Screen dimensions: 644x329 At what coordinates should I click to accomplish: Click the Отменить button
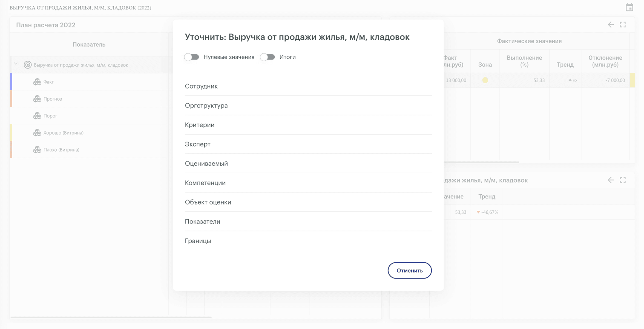tap(410, 270)
